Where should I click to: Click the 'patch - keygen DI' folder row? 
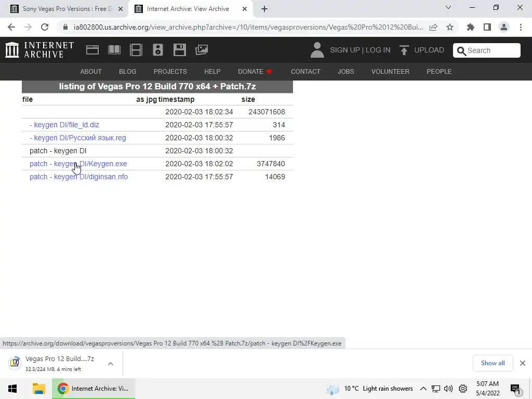click(157, 151)
